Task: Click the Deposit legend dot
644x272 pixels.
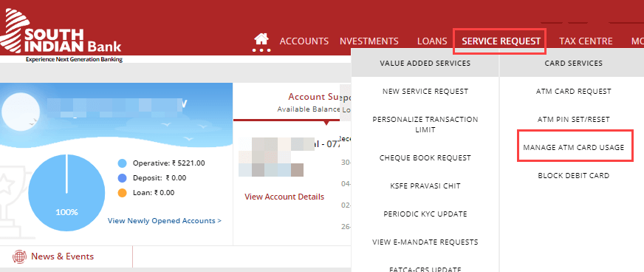Action: tap(122, 178)
